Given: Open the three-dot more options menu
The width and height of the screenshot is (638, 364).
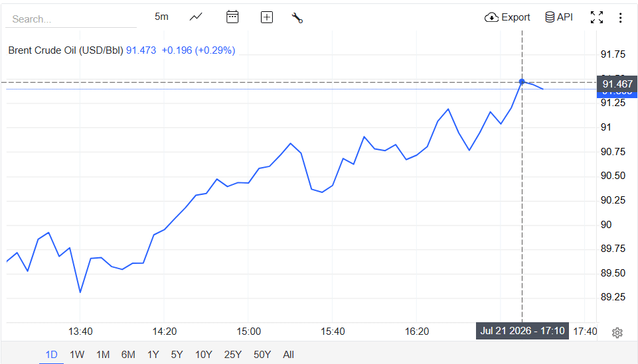Looking at the screenshot, I should coord(620,17).
